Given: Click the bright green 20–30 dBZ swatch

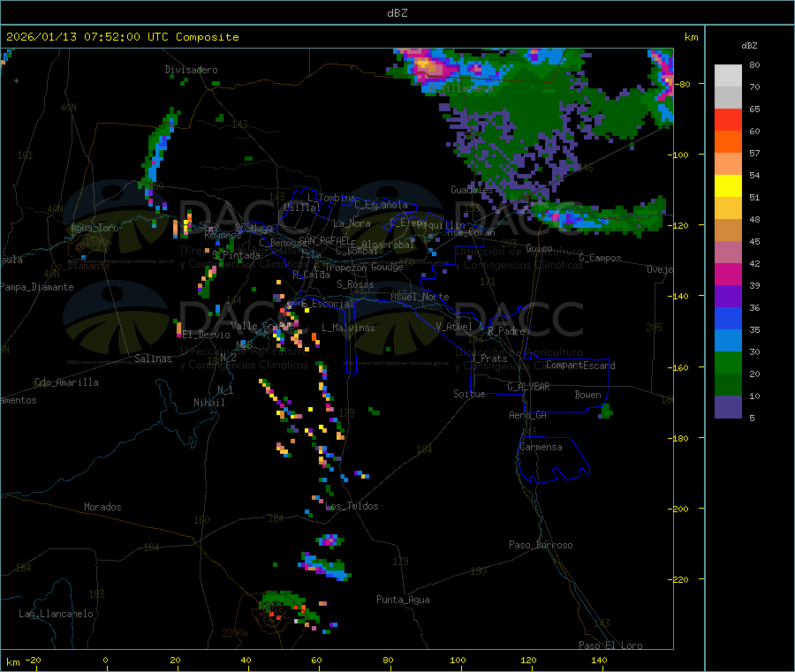Looking at the screenshot, I should (728, 362).
